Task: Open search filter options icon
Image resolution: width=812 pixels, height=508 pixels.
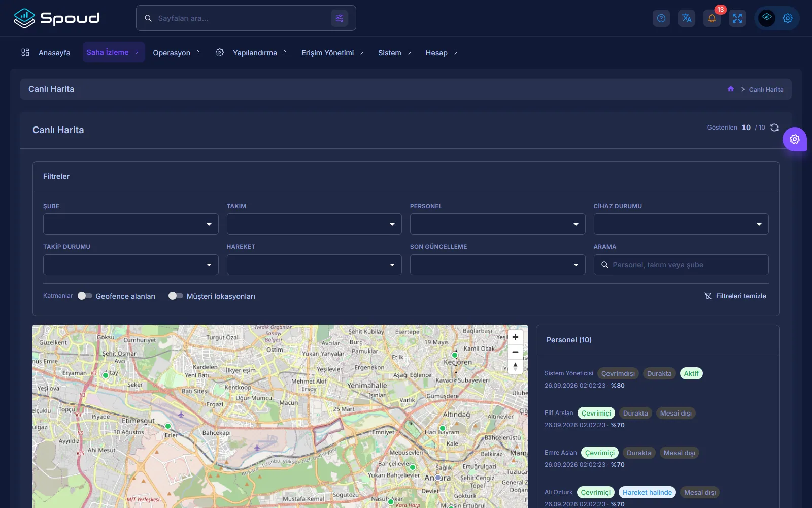Action: (340, 18)
